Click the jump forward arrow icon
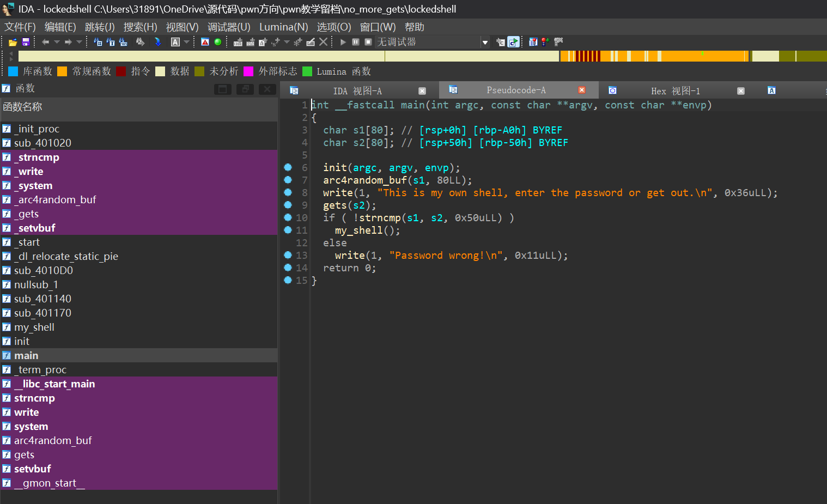Image resolution: width=827 pixels, height=504 pixels. [68, 42]
